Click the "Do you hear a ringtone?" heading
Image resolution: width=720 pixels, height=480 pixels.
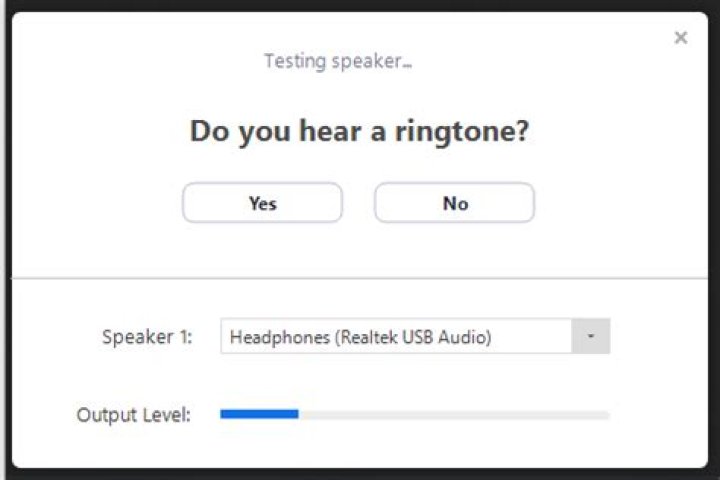click(359, 131)
